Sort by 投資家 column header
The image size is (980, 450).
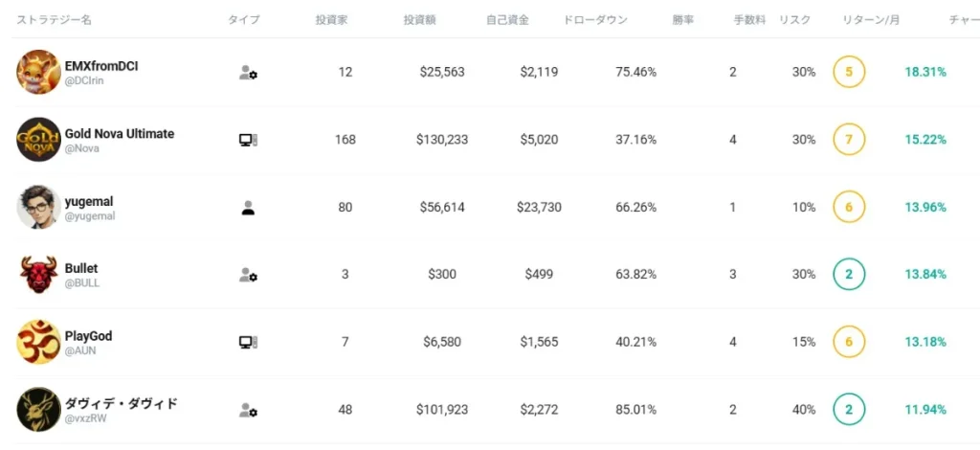pos(331,20)
